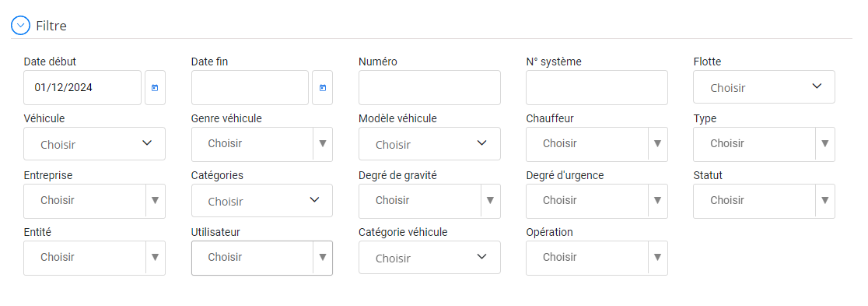This screenshot has width=868, height=306.
Task: Open the Statut dropdown field
Action: click(764, 201)
